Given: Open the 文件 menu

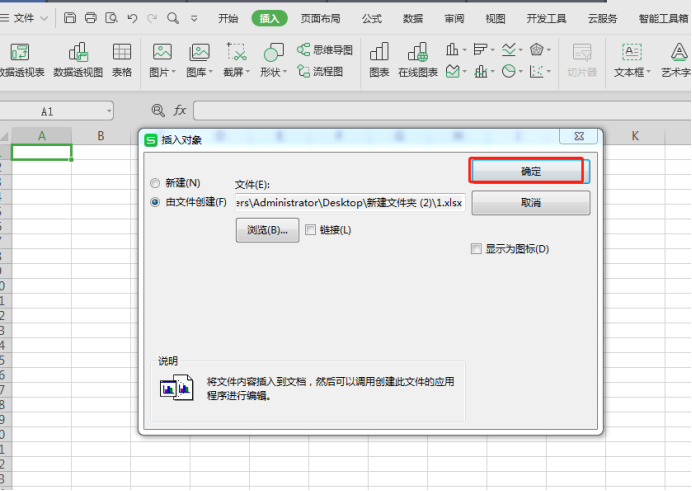Looking at the screenshot, I should [23, 19].
